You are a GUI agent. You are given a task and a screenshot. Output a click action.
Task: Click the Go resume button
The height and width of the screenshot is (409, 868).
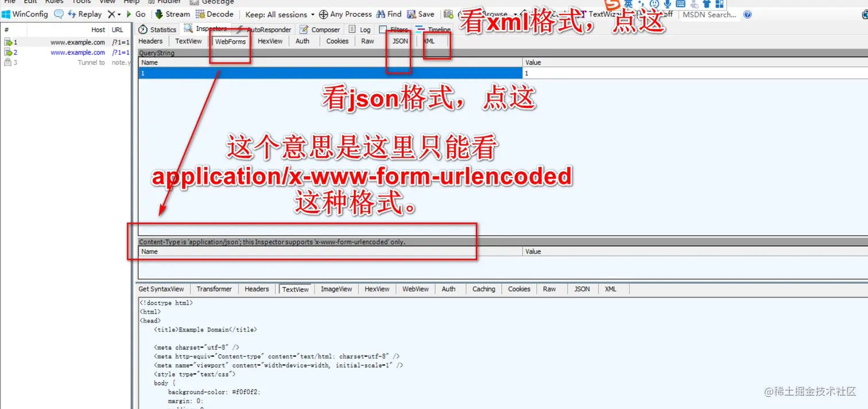pos(136,14)
